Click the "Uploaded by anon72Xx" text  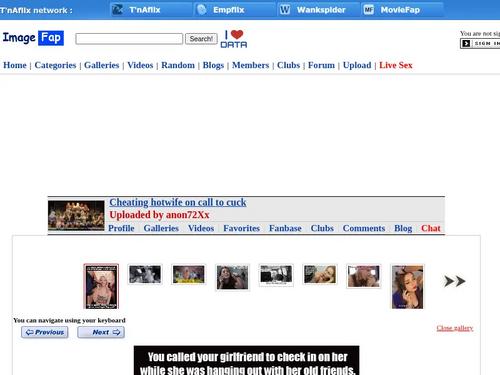[x=159, y=215]
